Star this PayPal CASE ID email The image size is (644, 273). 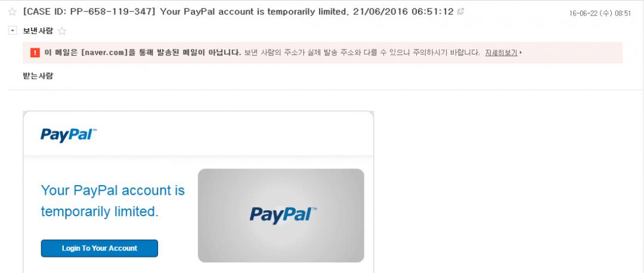pyautogui.click(x=13, y=12)
